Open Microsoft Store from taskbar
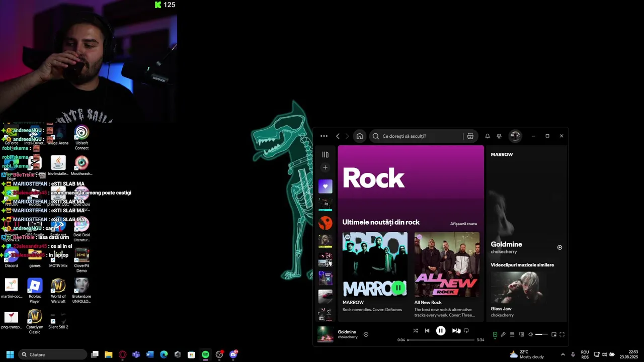 click(191, 354)
